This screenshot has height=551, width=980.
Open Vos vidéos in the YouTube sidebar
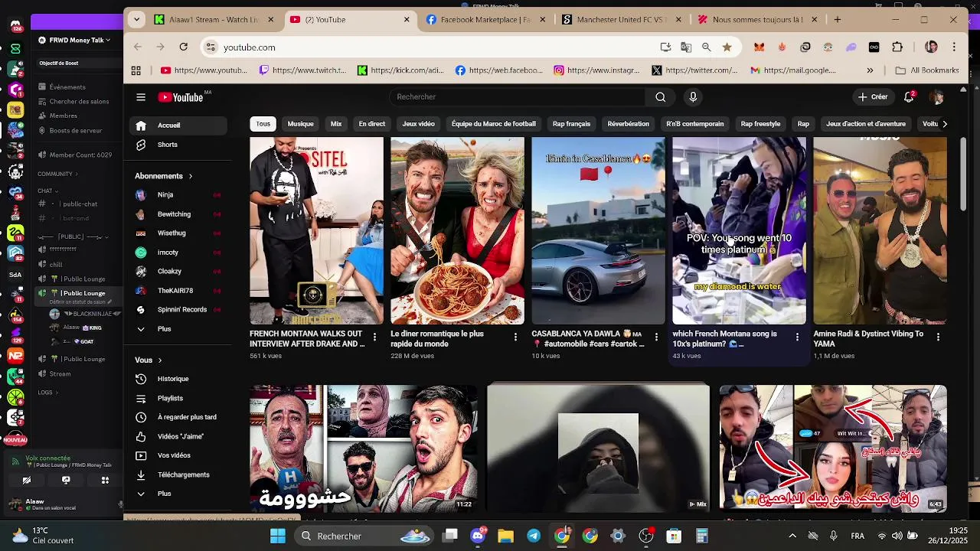coord(174,455)
